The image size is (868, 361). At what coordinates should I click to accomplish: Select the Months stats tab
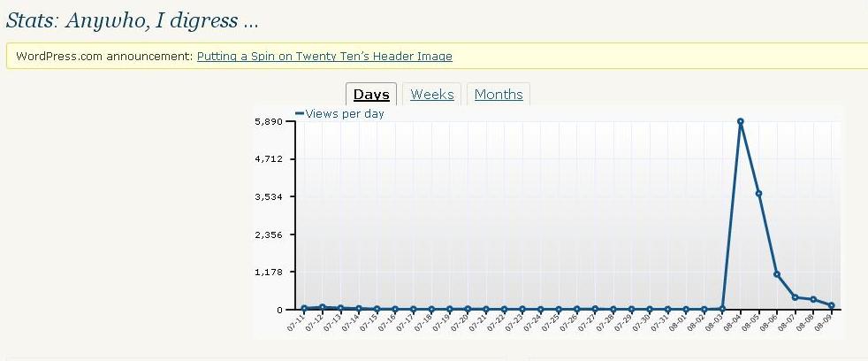[x=499, y=95]
